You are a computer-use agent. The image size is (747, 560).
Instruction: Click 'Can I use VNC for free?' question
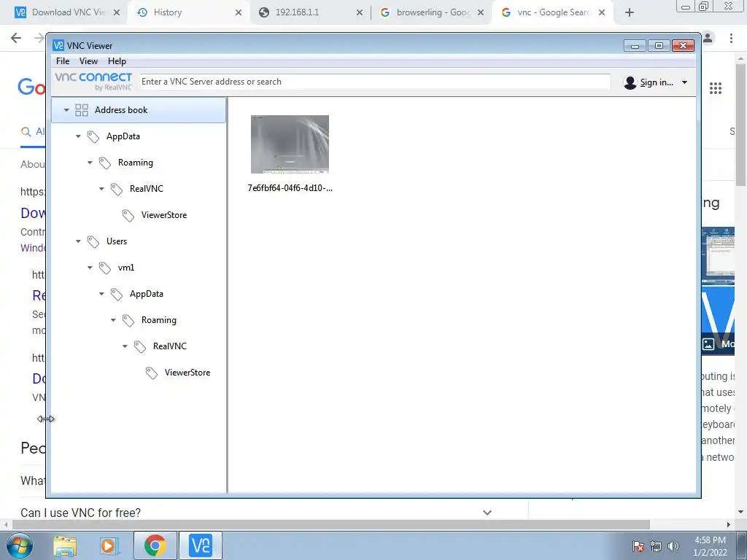click(x=80, y=513)
